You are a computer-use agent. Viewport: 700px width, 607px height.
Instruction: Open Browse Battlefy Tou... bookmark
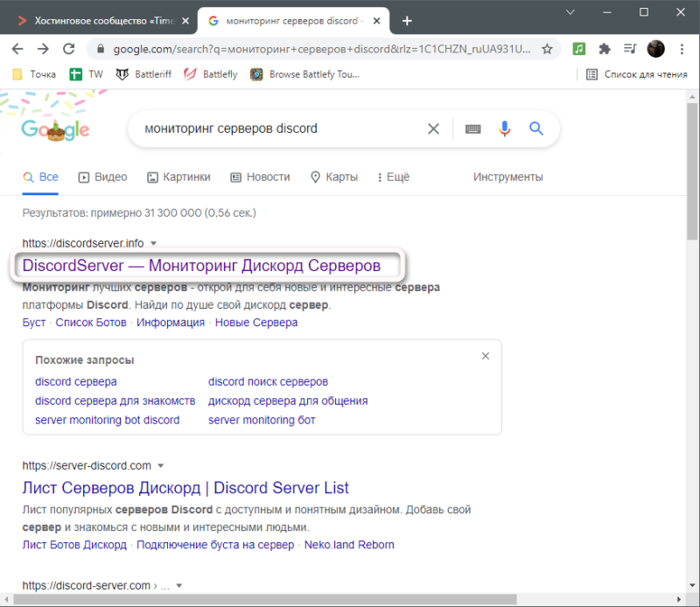304,74
